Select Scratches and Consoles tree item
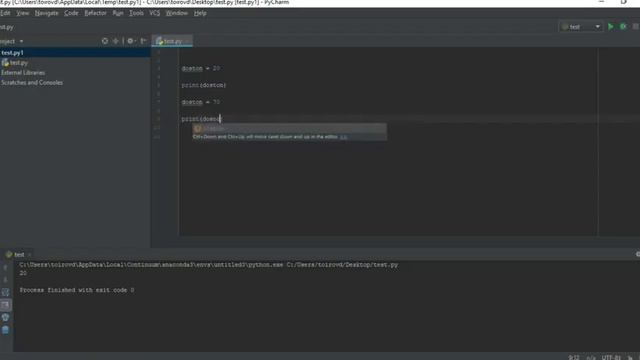Viewport: 640px width, 360px height. click(32, 82)
